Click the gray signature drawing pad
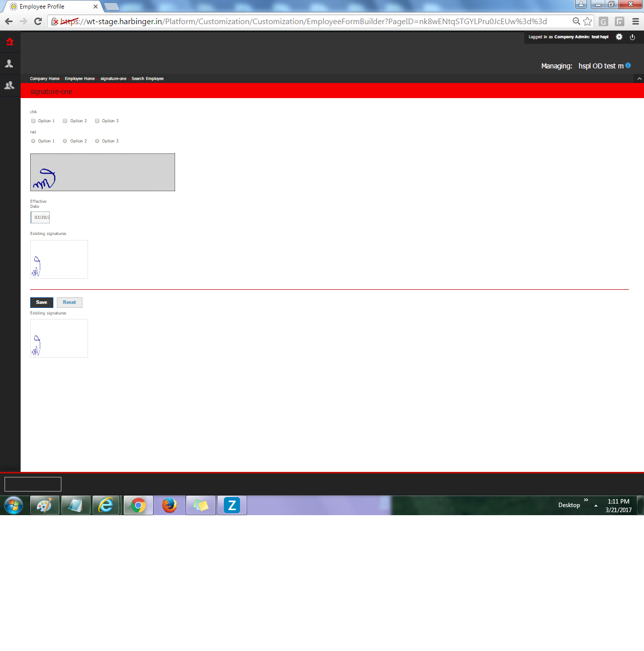Image resolution: width=644 pixels, height=651 pixels. 103,172
